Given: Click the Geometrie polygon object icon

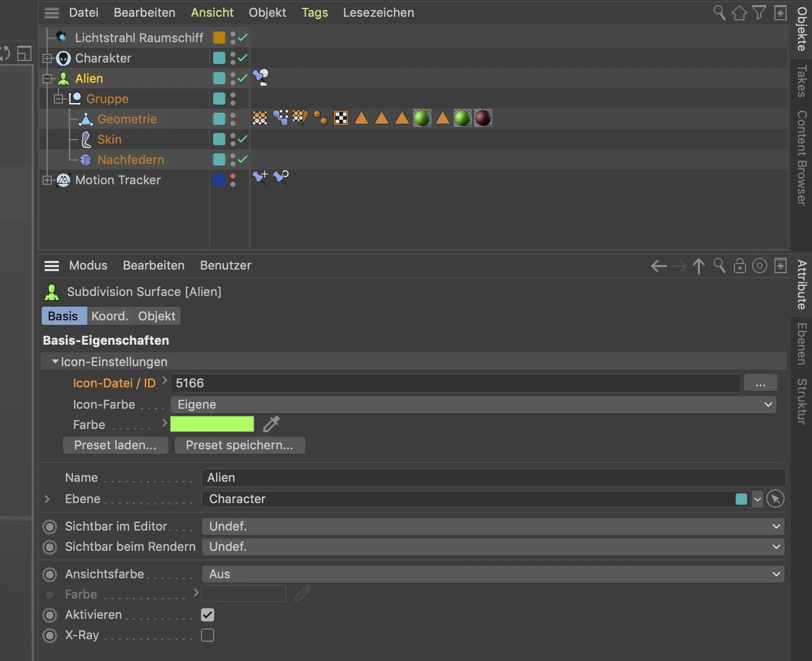Looking at the screenshot, I should [86, 119].
